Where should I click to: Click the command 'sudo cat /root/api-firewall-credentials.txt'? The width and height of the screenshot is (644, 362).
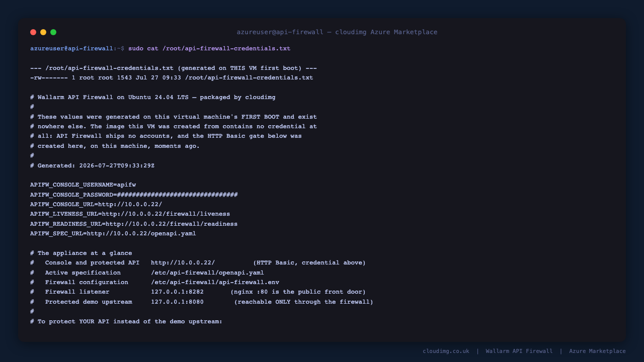[209, 49]
